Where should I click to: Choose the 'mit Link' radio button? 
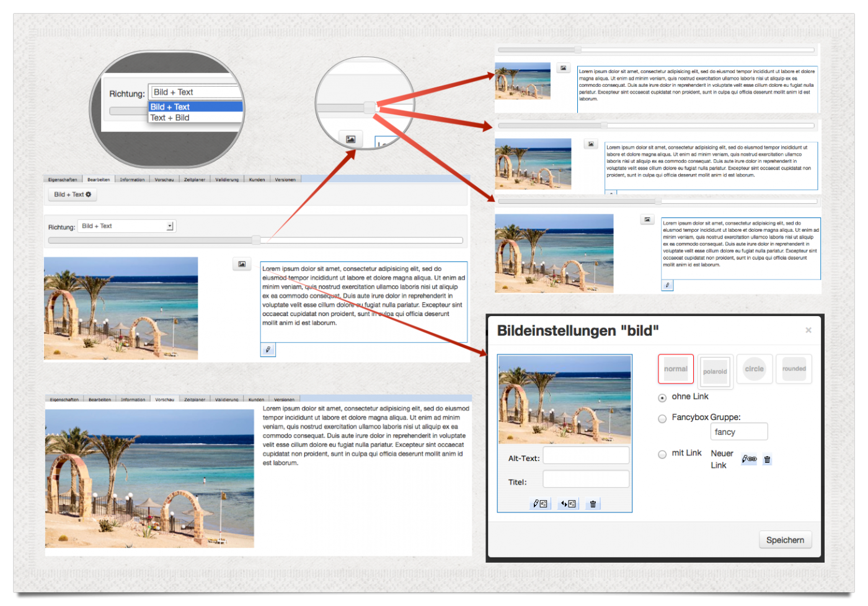click(662, 454)
